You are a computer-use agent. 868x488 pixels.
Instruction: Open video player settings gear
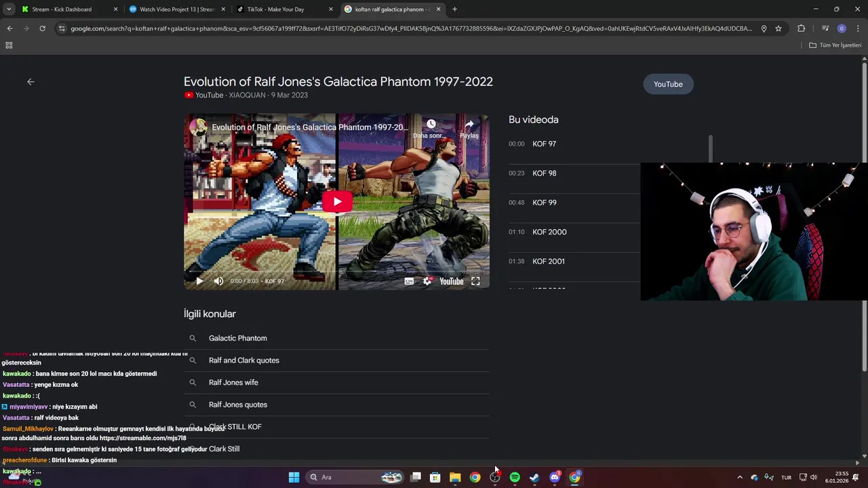(427, 281)
